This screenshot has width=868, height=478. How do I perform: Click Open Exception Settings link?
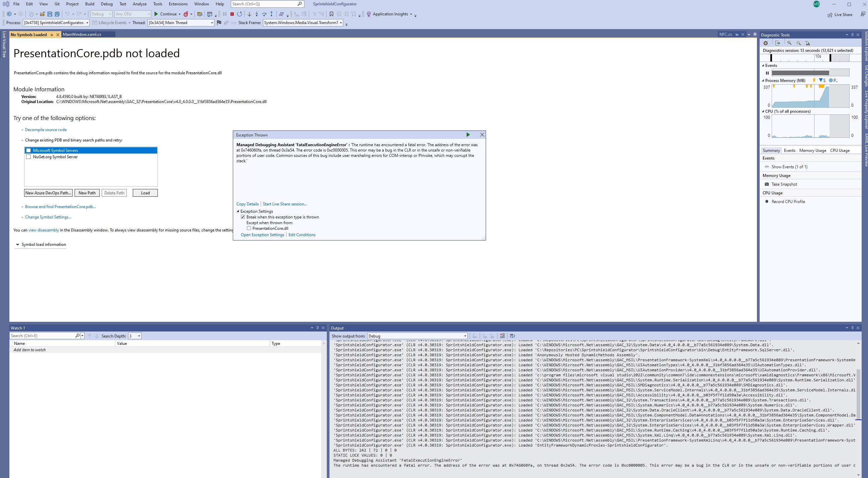[x=262, y=235]
